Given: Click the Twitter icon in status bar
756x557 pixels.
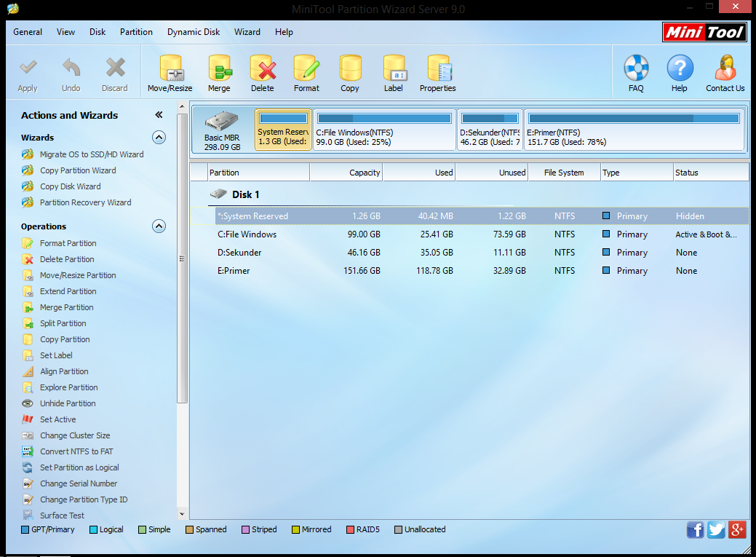Looking at the screenshot, I should (x=716, y=529).
